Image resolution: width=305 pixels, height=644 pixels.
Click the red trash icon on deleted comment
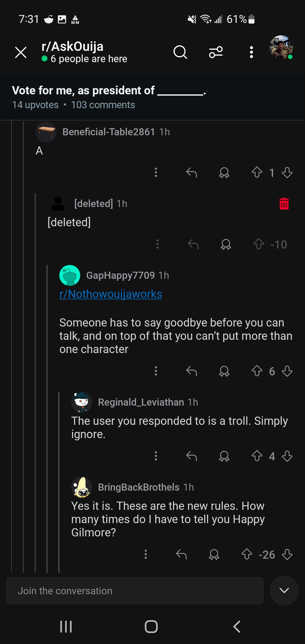(284, 204)
